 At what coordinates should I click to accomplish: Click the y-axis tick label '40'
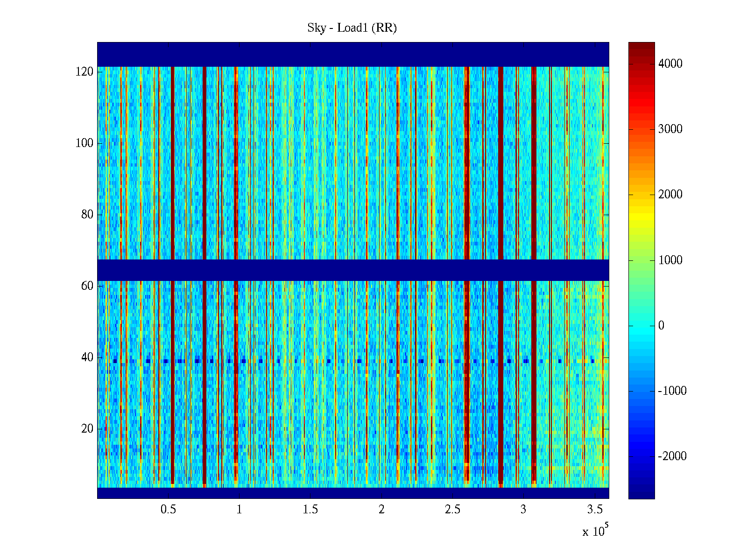(x=87, y=357)
